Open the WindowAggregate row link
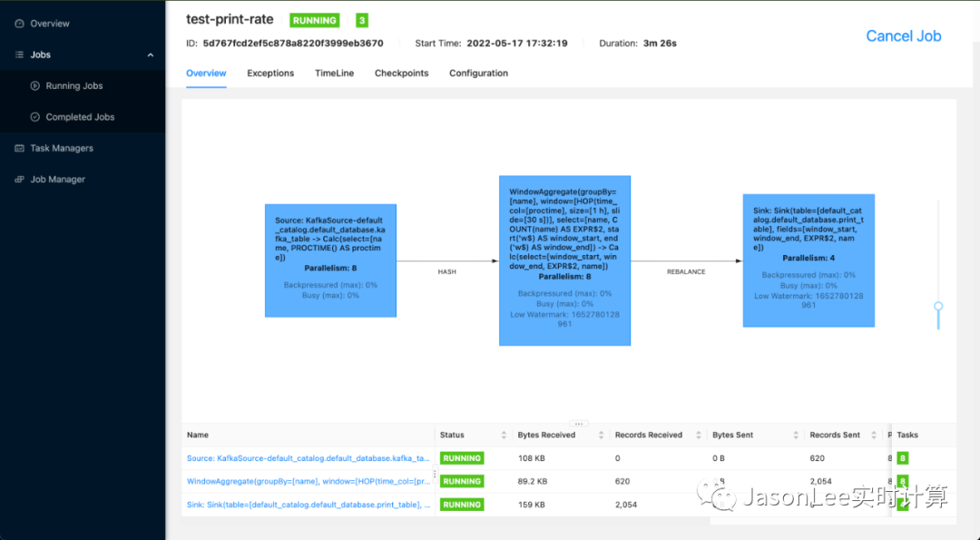Viewport: 980px width, 540px height. [x=309, y=481]
